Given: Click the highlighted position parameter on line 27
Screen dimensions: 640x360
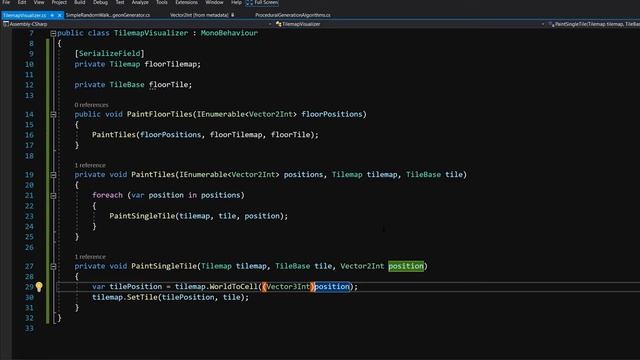Looking at the screenshot, I should tap(406, 266).
